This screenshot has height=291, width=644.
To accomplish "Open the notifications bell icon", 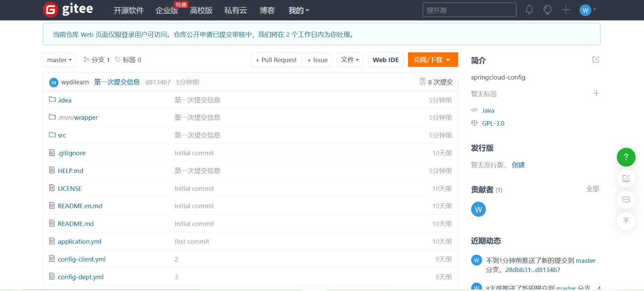I will point(529,10).
